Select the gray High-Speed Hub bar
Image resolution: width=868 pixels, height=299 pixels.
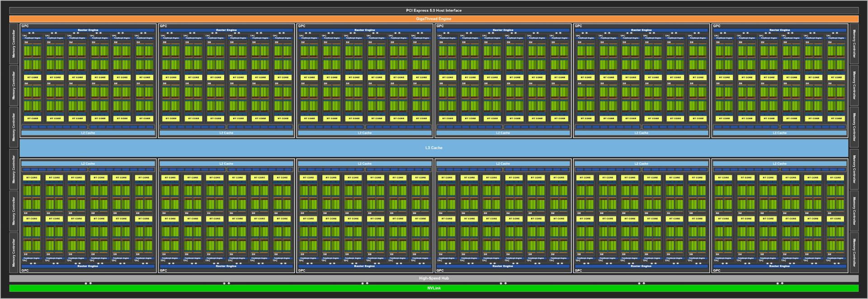(434, 278)
